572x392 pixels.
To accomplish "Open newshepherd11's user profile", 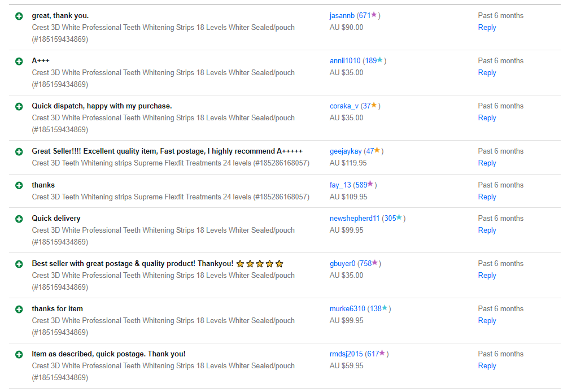I will pyautogui.click(x=354, y=219).
